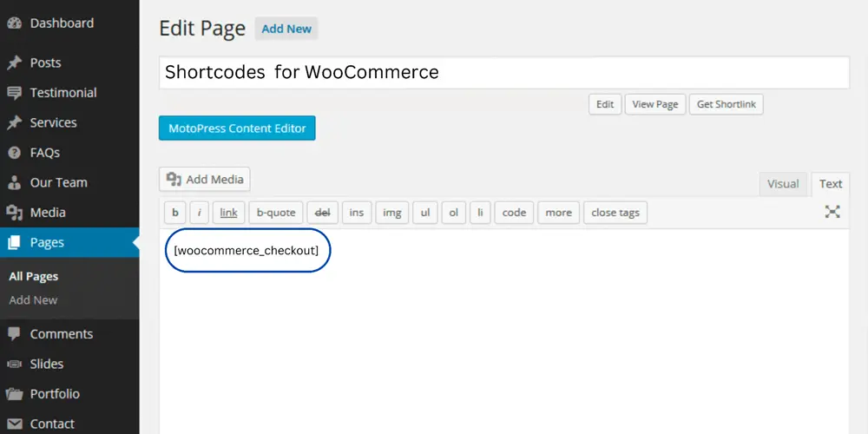Click the Edit Page heading
Image resolution: width=868 pixels, height=434 pixels.
click(202, 29)
